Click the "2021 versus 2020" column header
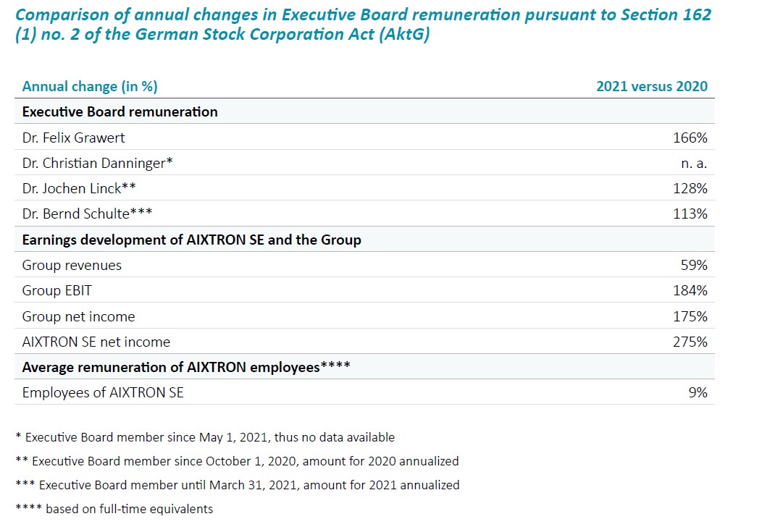Viewport: 762px width, 532px height. tap(651, 87)
